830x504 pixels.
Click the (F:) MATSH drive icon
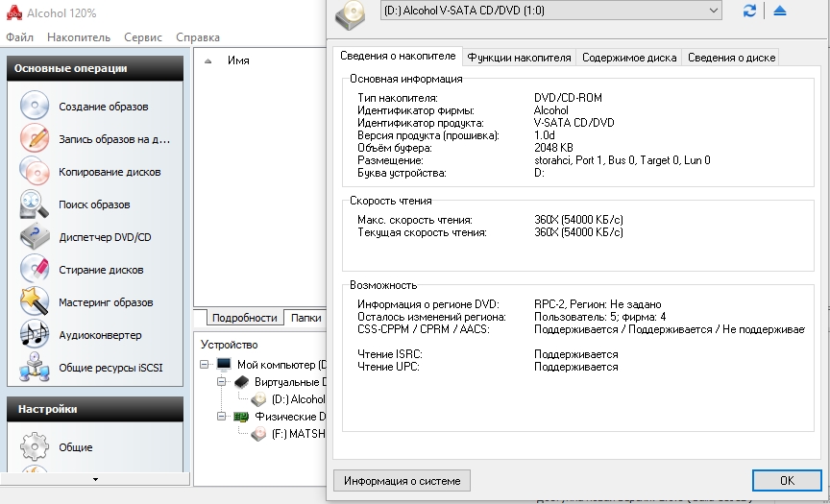[x=258, y=434]
